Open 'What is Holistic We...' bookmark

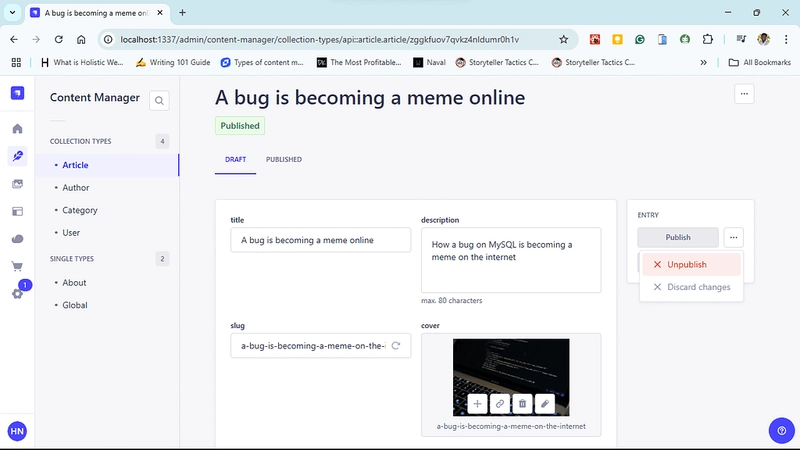pos(82,62)
